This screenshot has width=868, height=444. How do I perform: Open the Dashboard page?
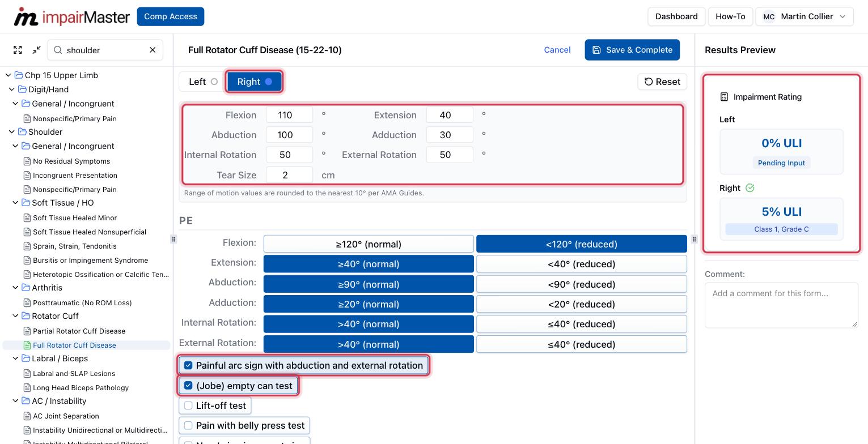pyautogui.click(x=676, y=16)
